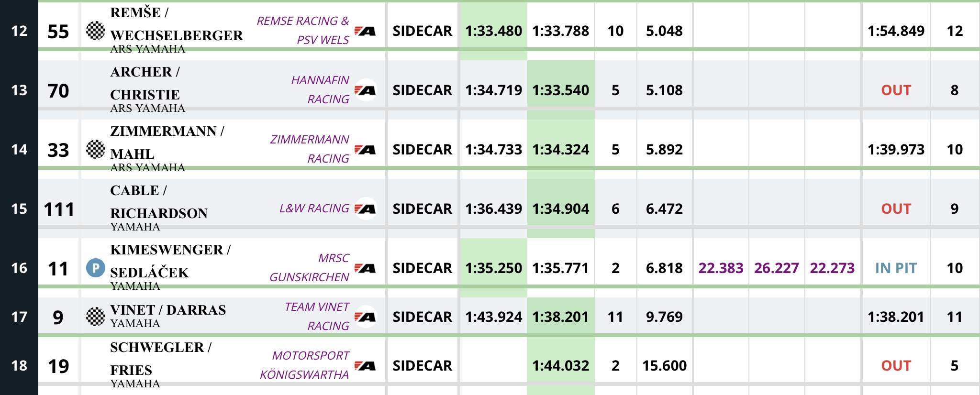Click the tyre logo beside Motorsport Königswartha

pos(366,366)
